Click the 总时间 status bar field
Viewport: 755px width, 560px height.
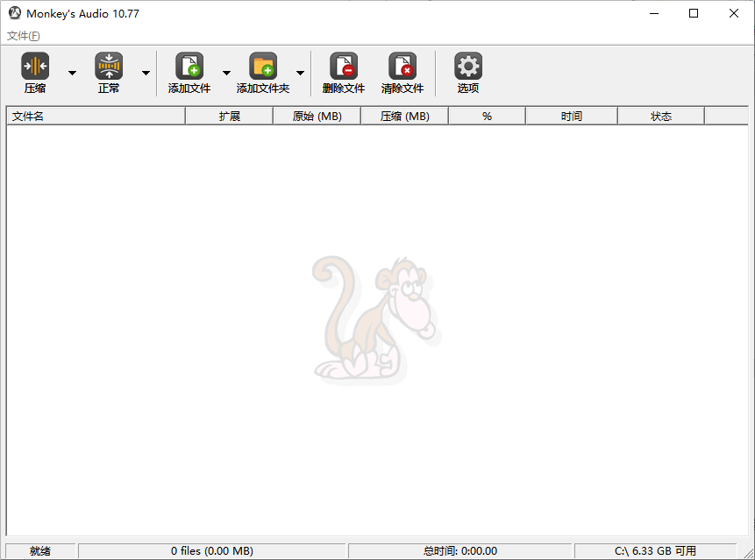tap(459, 550)
